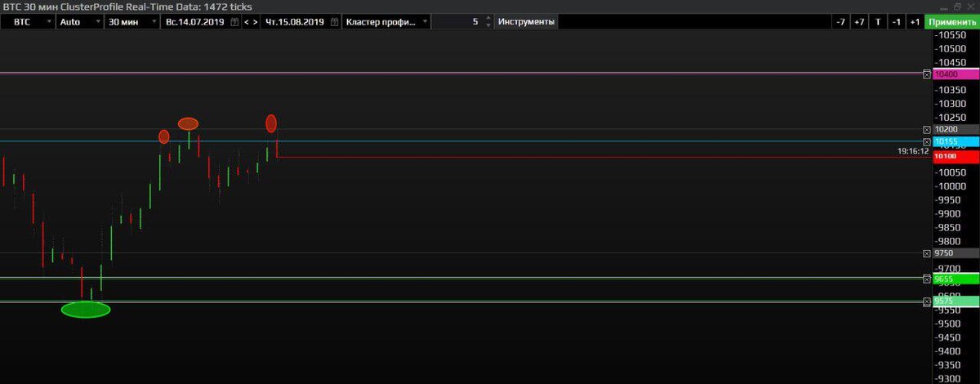Remove the 9750 level line
The height and width of the screenshot is (384, 980).
tap(926, 253)
